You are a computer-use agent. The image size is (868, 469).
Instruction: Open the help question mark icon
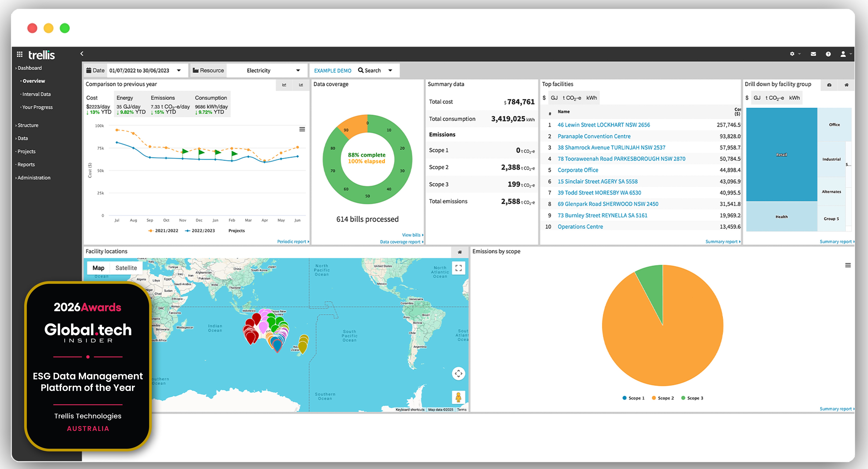pyautogui.click(x=828, y=54)
